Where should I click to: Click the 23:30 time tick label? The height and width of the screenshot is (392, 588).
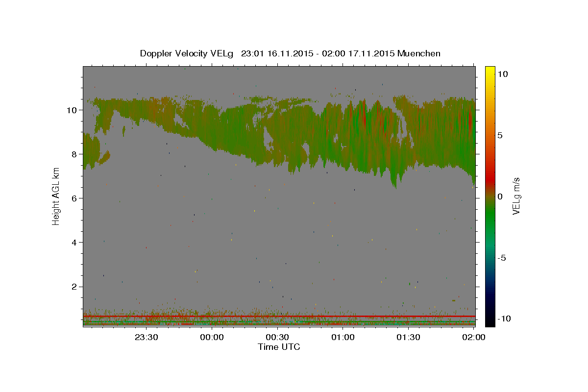[x=147, y=337]
